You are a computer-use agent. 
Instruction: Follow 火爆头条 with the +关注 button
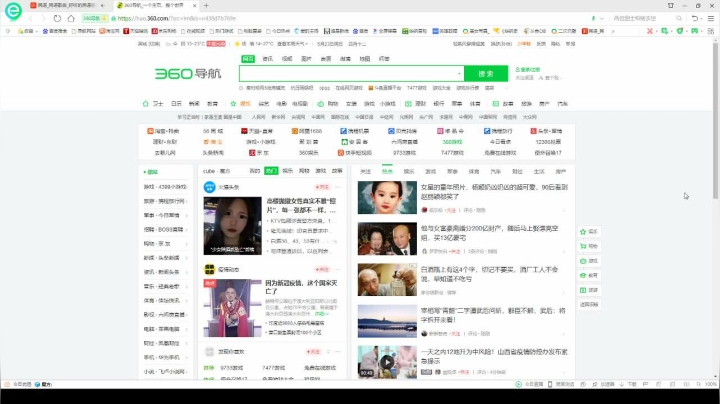pyautogui.click(x=322, y=187)
